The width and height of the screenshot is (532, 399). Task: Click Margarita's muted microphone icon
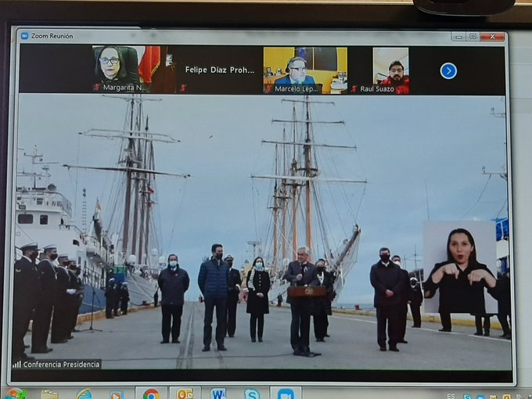click(97, 87)
